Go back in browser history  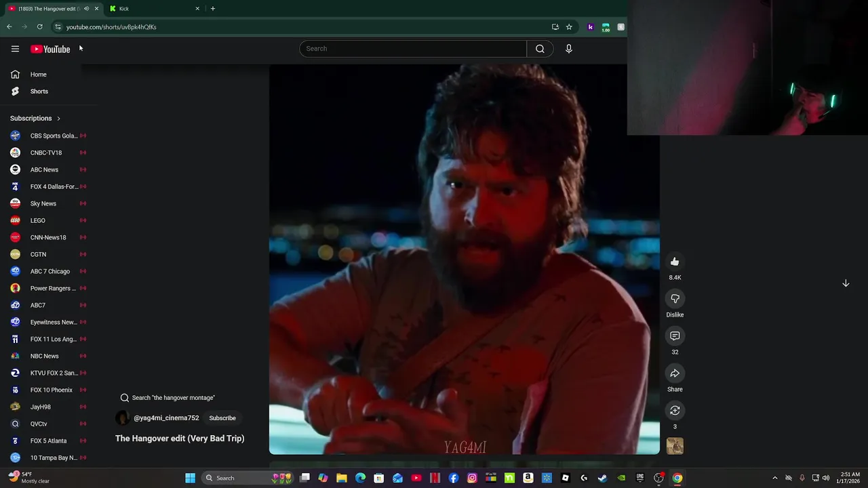tap(9, 27)
